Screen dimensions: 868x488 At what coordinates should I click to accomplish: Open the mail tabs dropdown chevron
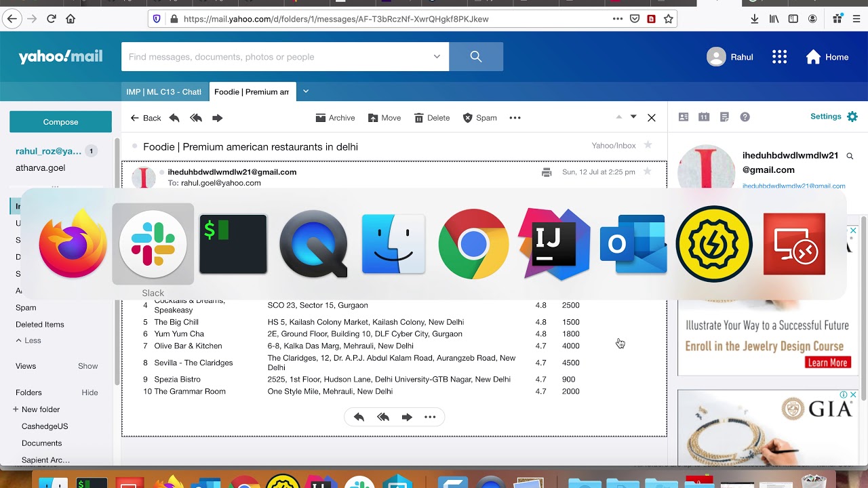[306, 91]
